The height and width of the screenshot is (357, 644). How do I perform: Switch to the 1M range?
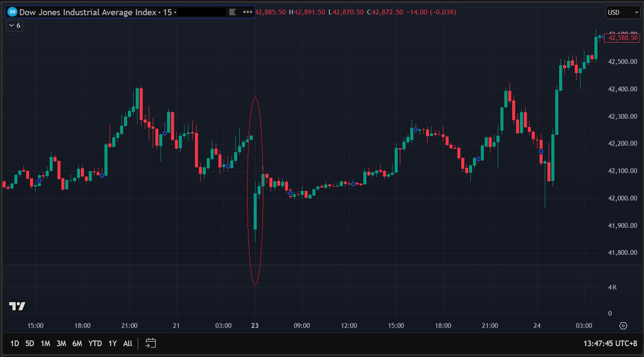point(45,344)
